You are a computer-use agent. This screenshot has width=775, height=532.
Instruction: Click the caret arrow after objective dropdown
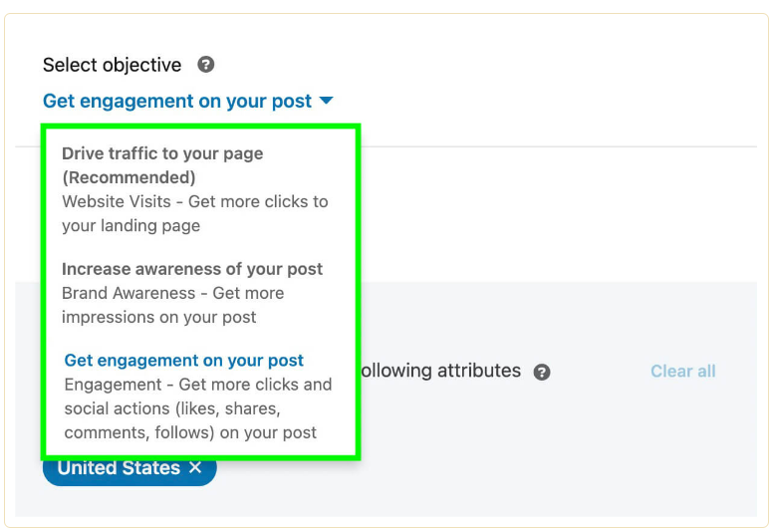tap(327, 101)
